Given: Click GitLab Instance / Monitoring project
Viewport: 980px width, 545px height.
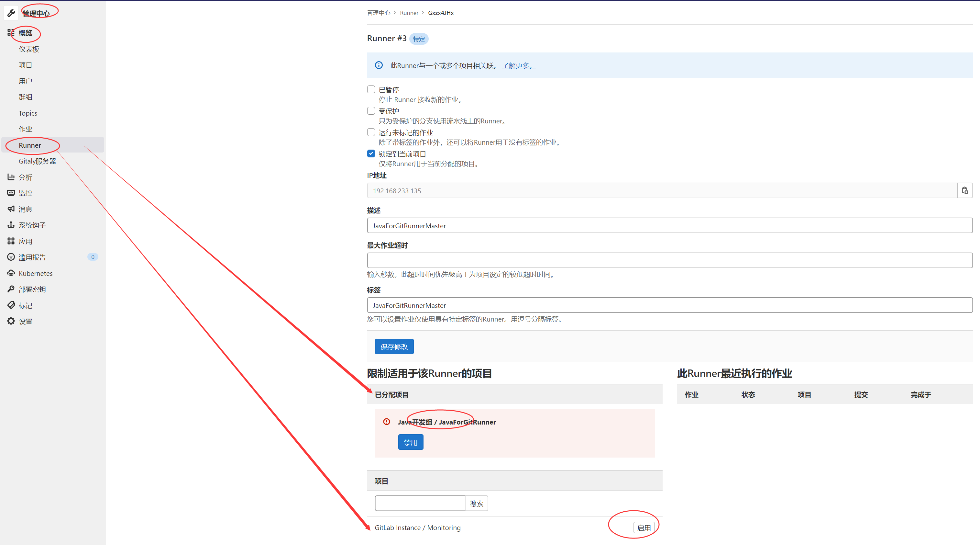Looking at the screenshot, I should [x=417, y=528].
